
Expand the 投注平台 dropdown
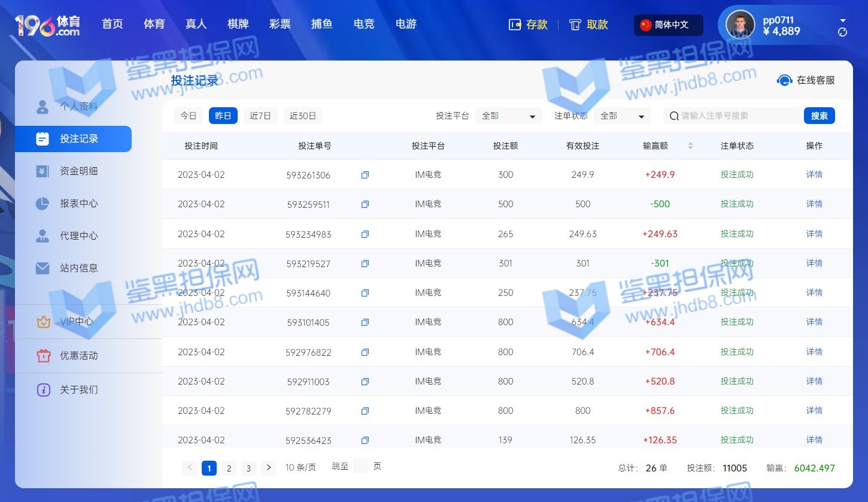point(508,116)
